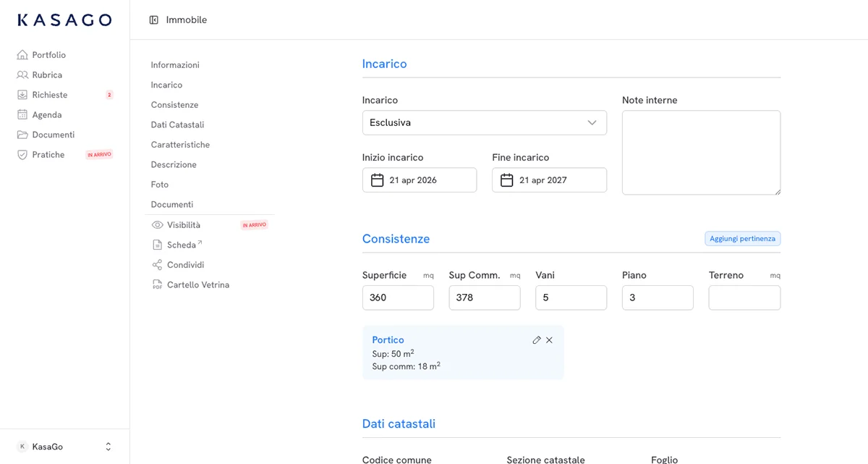Click the Documenti folder icon
The image size is (868, 464).
tap(22, 135)
